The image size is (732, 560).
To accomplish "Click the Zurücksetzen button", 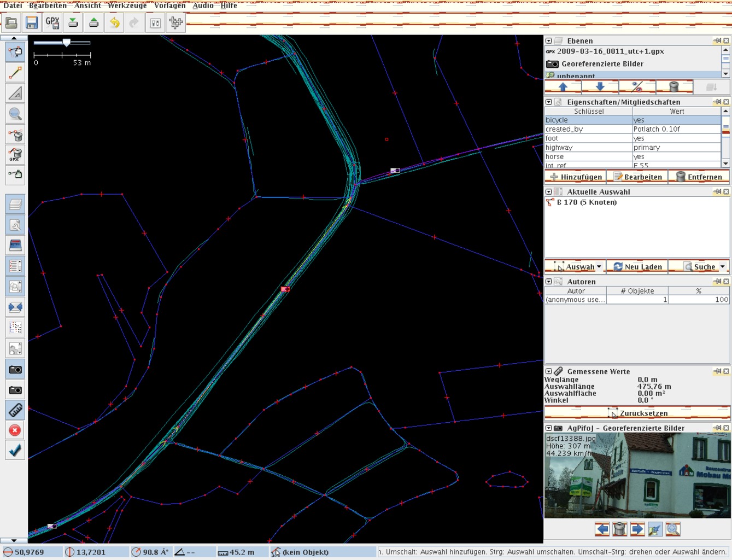I will click(x=637, y=413).
